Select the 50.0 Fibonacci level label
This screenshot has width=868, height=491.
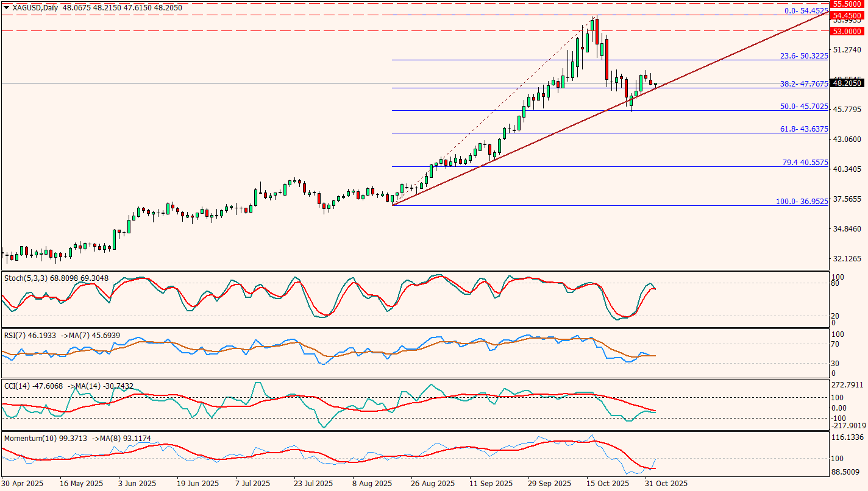(x=804, y=106)
